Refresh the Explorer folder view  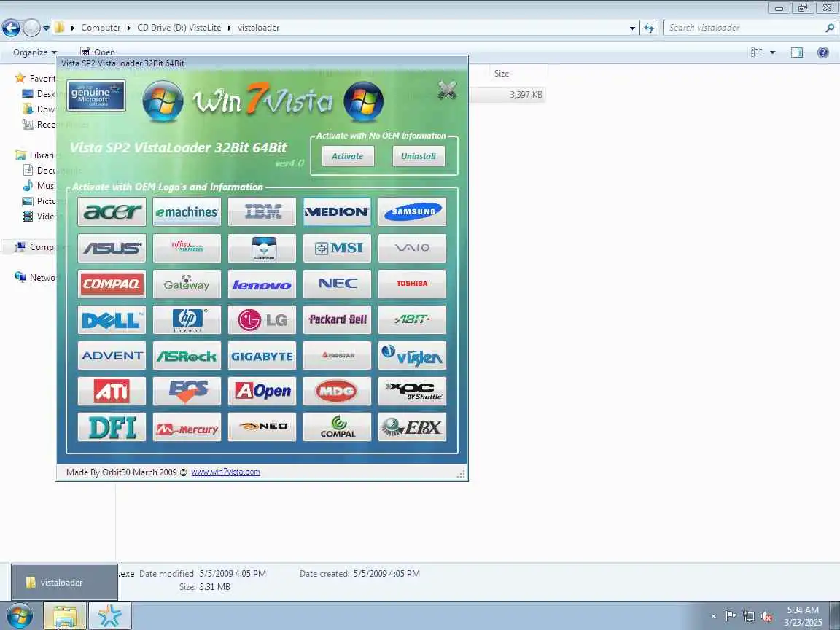[x=649, y=28]
